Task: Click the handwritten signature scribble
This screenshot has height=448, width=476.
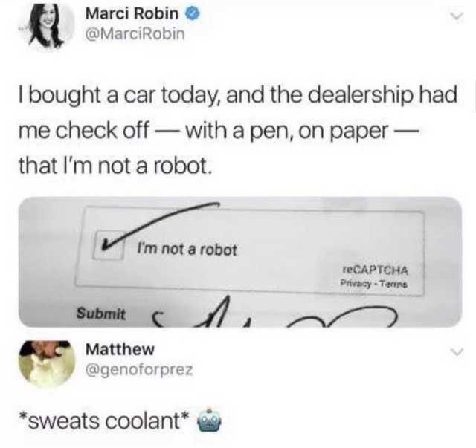Action: click(274, 314)
